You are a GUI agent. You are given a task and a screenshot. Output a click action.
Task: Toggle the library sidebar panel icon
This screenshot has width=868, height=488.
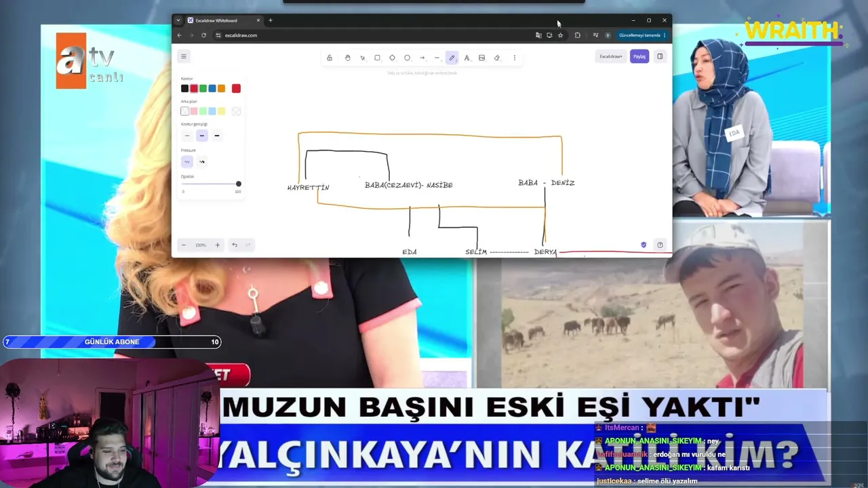tap(660, 56)
